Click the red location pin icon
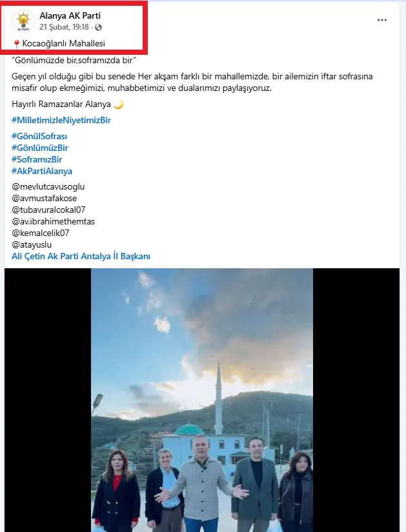The image size is (406, 532). coord(16,44)
